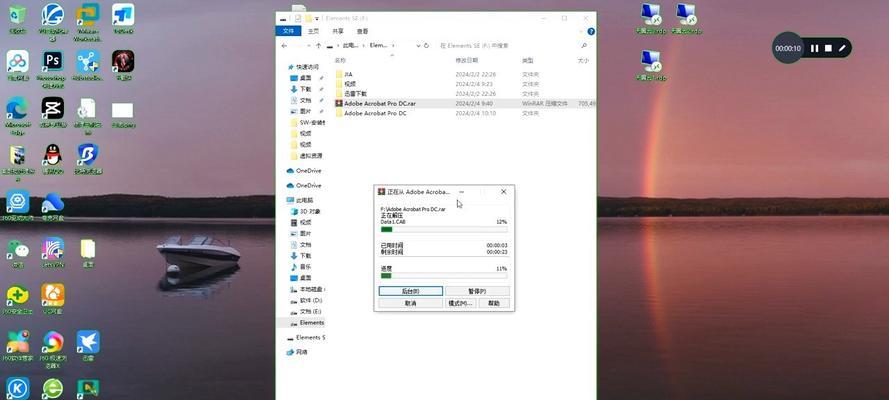Open the 文件 tab in Explorer
Viewport: 889px width, 400px height.
[x=288, y=31]
